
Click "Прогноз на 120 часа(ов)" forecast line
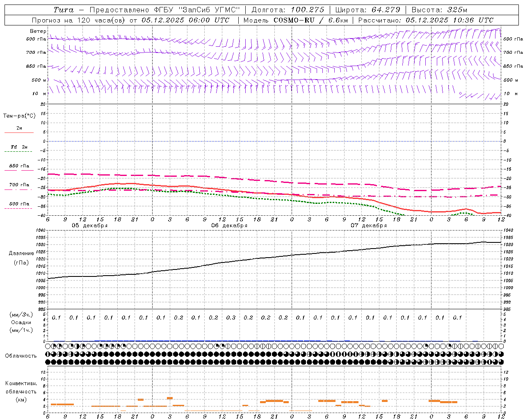click(78, 20)
